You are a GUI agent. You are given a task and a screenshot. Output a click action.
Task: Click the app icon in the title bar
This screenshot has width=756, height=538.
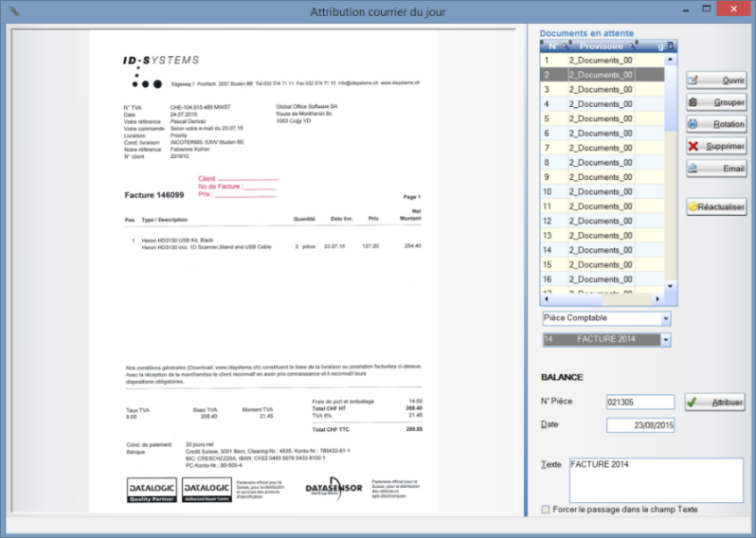click(14, 11)
